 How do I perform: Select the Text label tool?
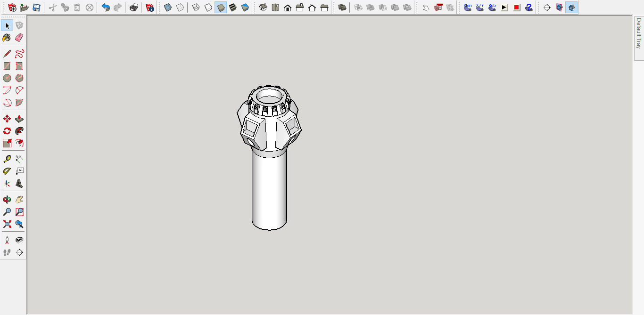[x=19, y=171]
